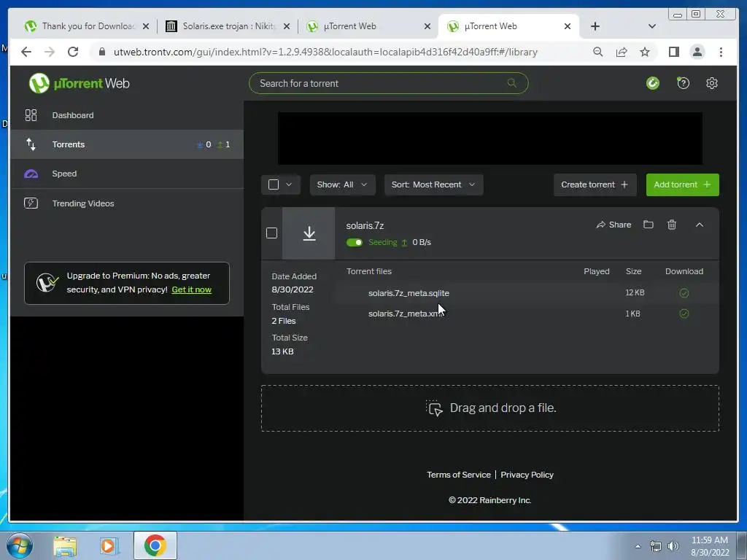Click the green µTorrent status icon in header
The image size is (747, 560).
click(x=653, y=83)
